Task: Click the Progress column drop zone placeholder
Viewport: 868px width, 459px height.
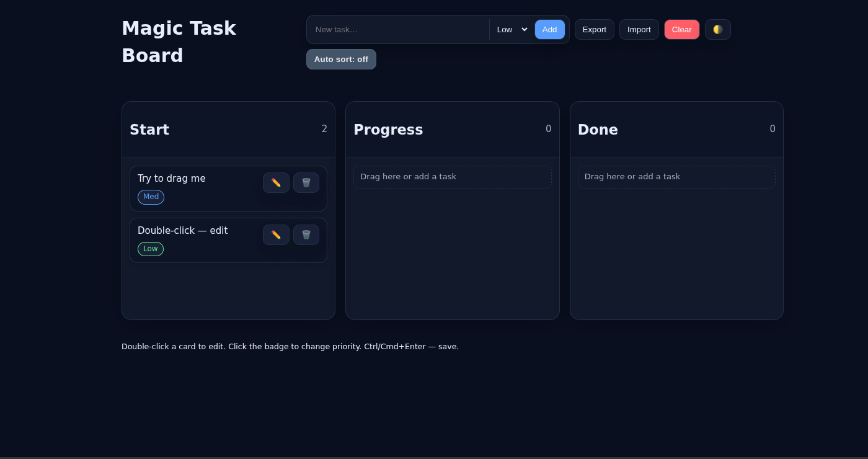Action: 453,177
